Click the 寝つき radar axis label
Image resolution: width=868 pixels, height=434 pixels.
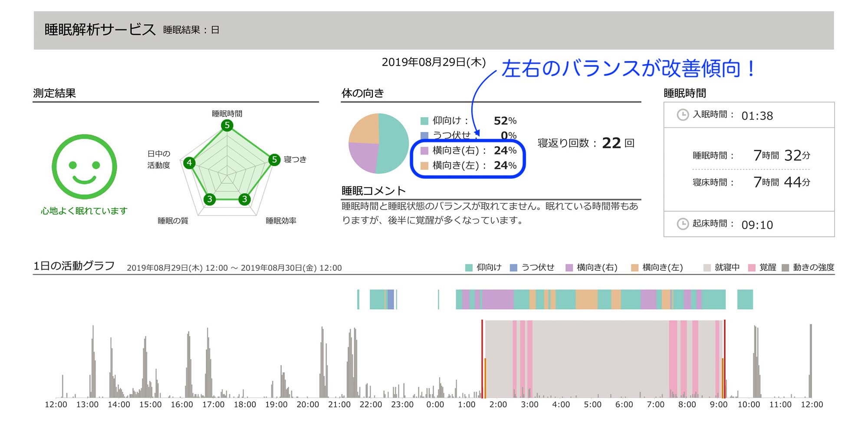pos(295,159)
